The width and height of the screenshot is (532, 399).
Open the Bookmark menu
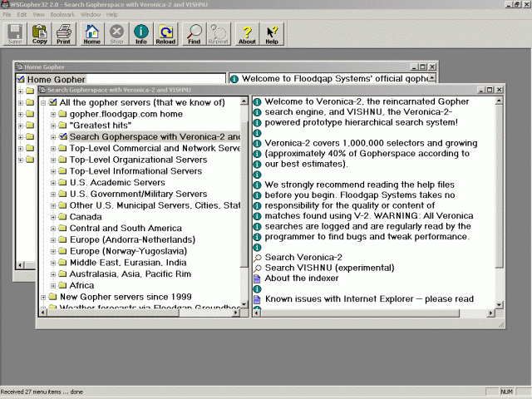[x=62, y=14]
